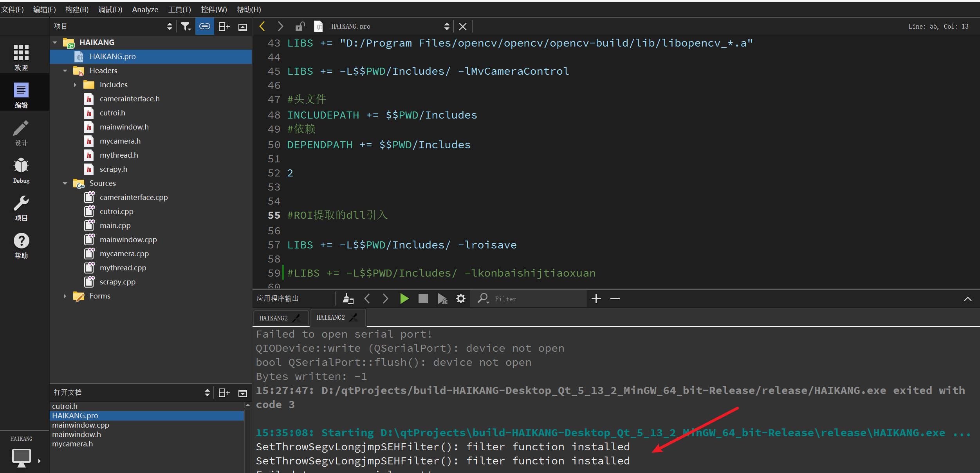
Task: Select the second HAIKANG2 output tab
Action: coord(337,317)
